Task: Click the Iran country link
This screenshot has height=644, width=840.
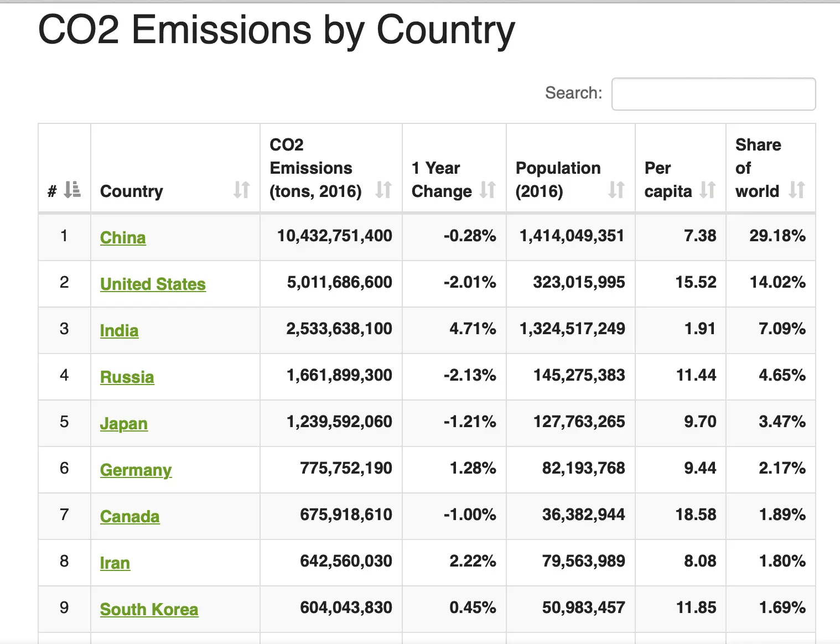Action: [x=115, y=563]
